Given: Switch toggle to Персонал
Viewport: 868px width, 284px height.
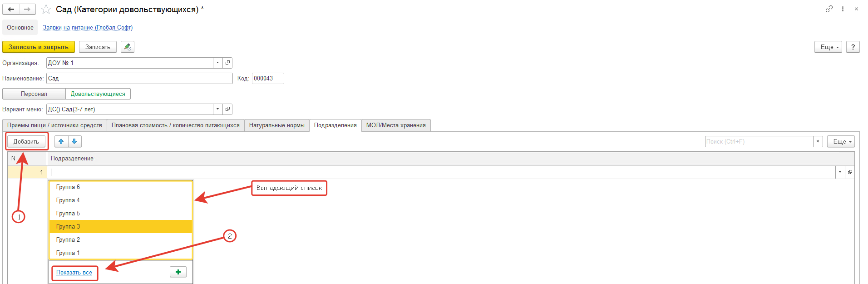Looking at the screenshot, I should pyautogui.click(x=34, y=94).
